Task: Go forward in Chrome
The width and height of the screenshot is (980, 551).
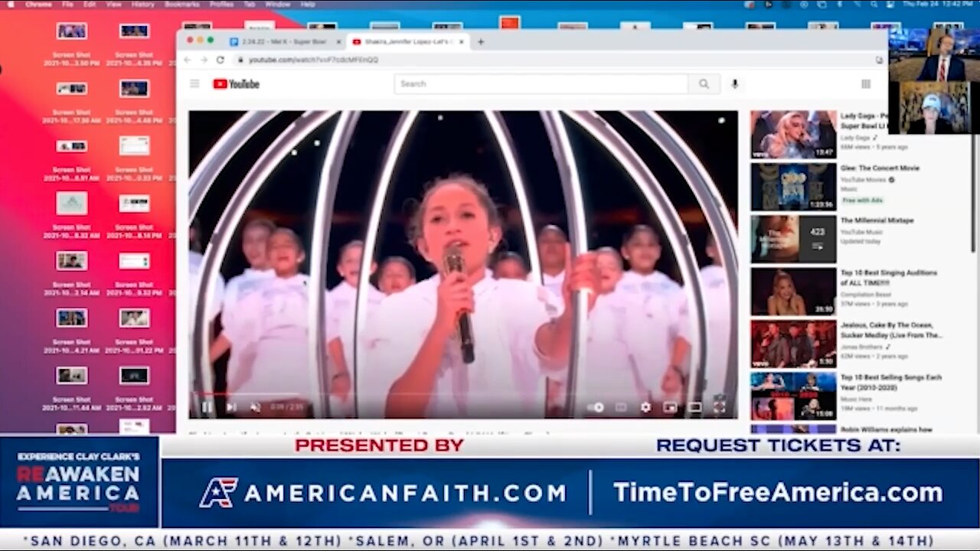Action: pos(204,60)
